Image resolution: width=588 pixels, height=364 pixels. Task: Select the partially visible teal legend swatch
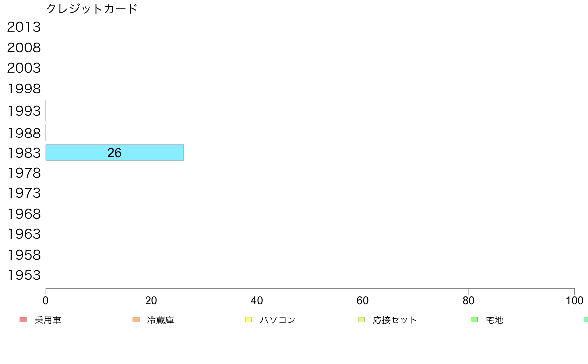[x=586, y=320]
